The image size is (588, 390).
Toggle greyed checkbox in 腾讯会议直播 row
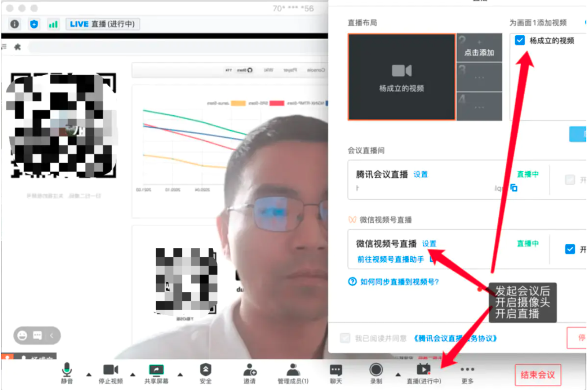[570, 180]
